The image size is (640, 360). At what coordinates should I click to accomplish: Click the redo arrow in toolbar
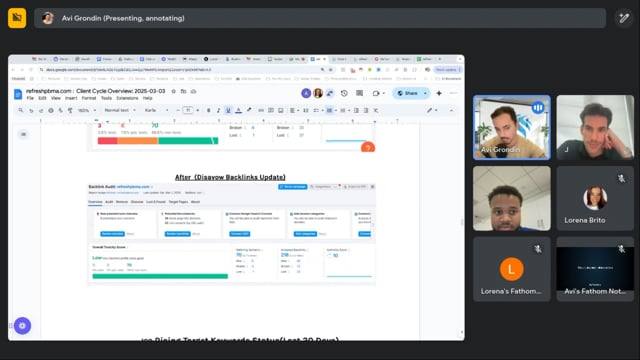point(41,110)
